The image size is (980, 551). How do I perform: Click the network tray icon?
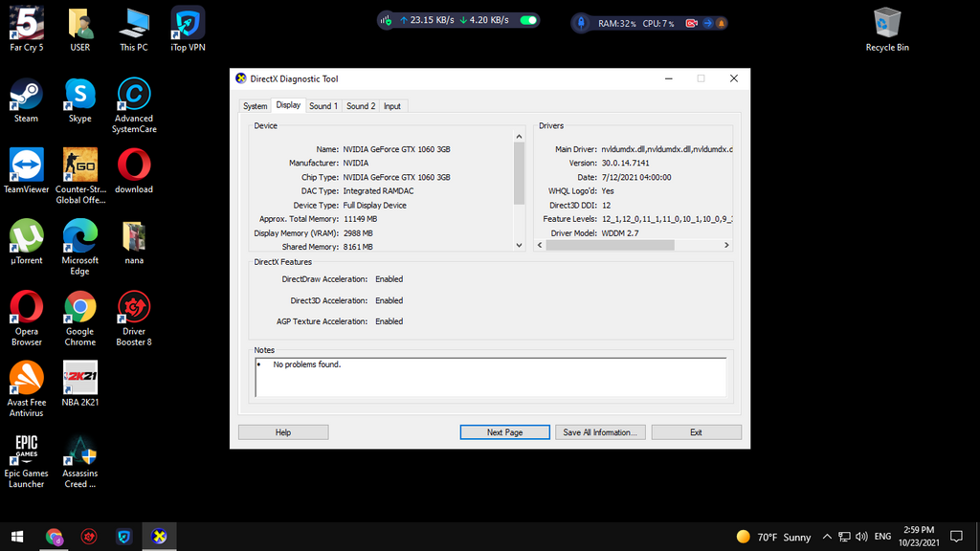[844, 537]
